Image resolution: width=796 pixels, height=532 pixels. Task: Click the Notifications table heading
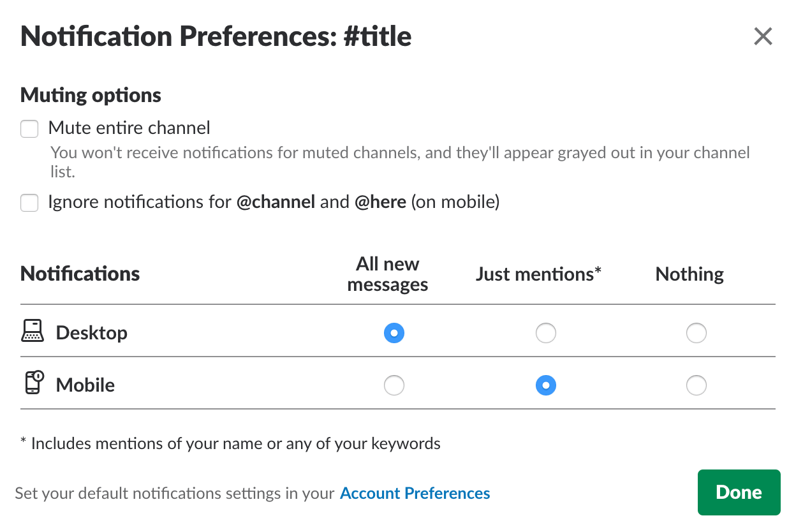[x=80, y=274]
